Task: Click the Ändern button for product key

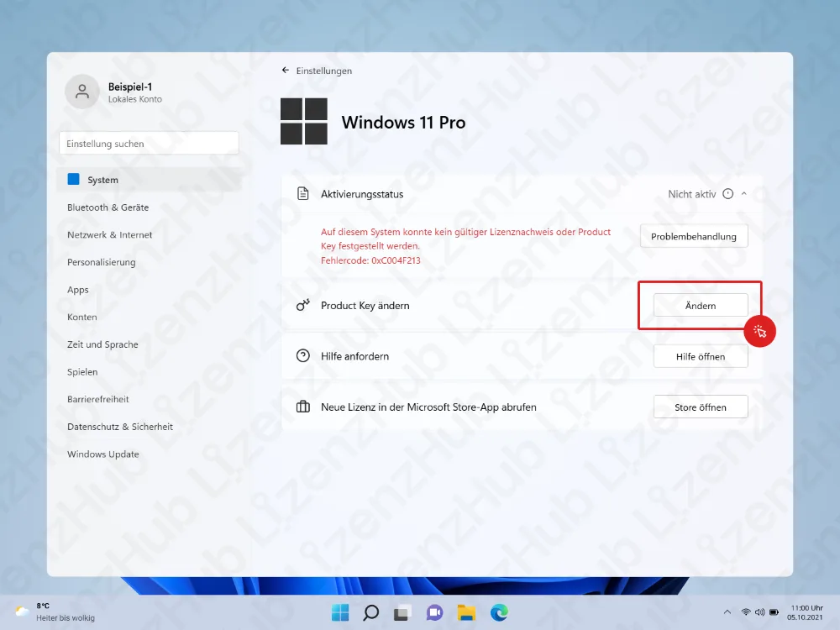Action: tap(701, 306)
